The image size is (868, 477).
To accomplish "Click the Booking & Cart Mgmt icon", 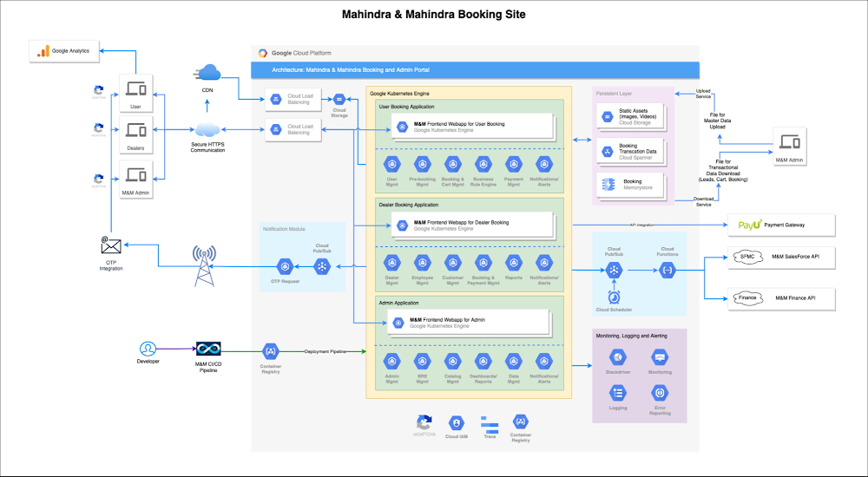I will point(453,164).
